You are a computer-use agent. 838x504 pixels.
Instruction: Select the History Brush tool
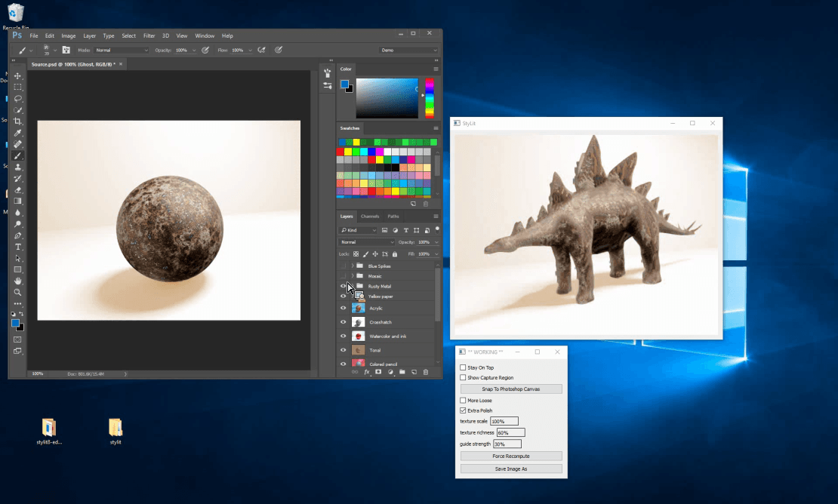[17, 178]
